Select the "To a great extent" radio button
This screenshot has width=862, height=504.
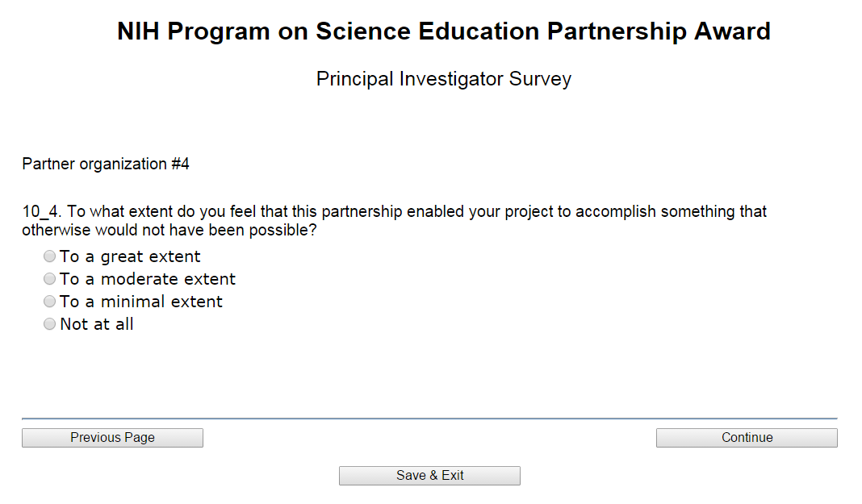coord(50,256)
